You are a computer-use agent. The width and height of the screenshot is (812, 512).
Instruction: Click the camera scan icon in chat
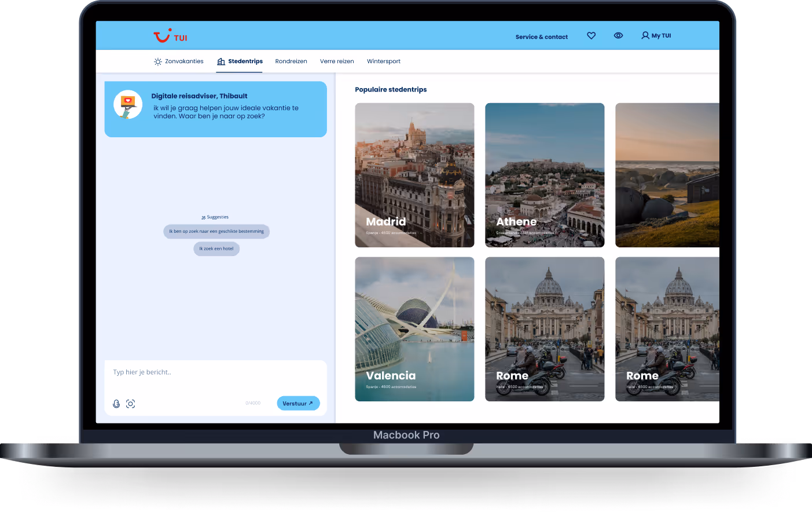pos(131,404)
